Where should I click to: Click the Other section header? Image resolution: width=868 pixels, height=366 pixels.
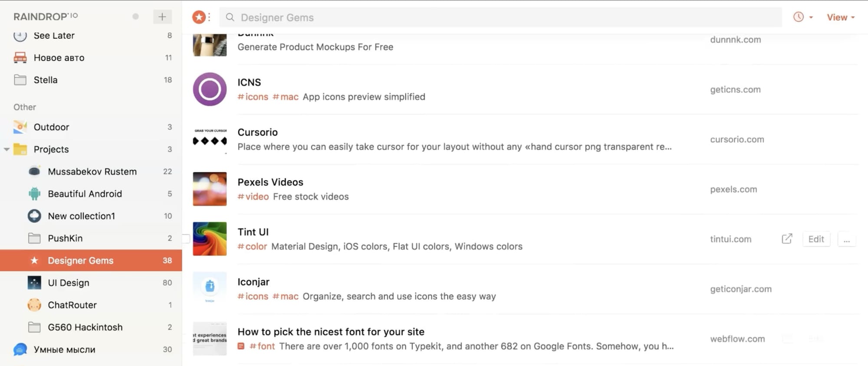(25, 107)
